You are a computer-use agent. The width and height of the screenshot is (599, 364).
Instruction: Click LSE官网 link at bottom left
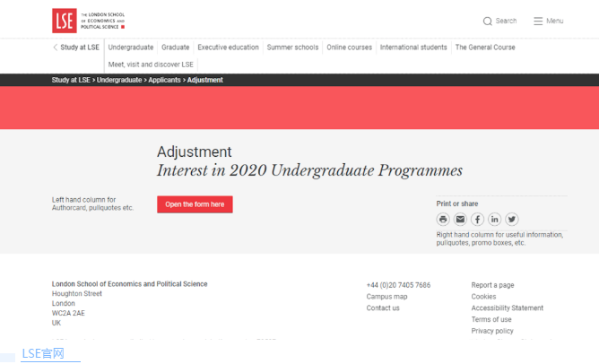tap(43, 353)
